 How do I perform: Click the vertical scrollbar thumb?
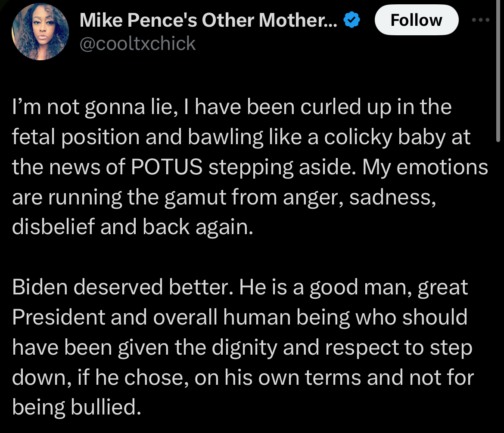pos(498,71)
